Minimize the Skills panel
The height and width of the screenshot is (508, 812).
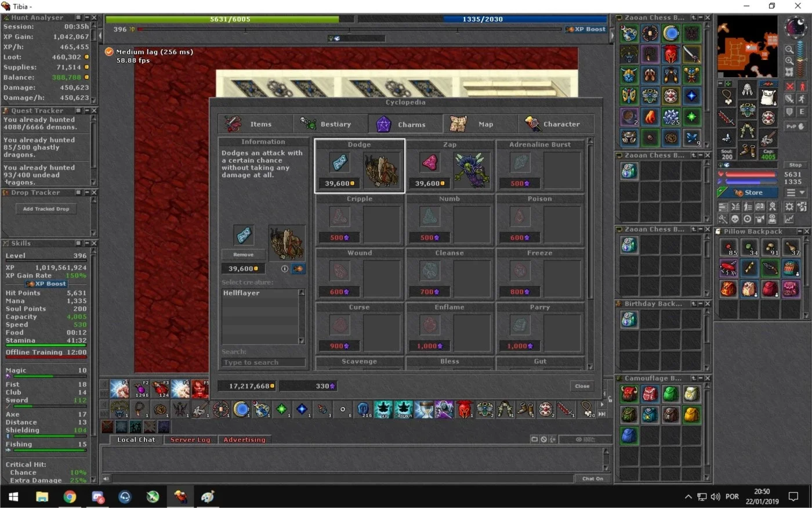pos(87,243)
